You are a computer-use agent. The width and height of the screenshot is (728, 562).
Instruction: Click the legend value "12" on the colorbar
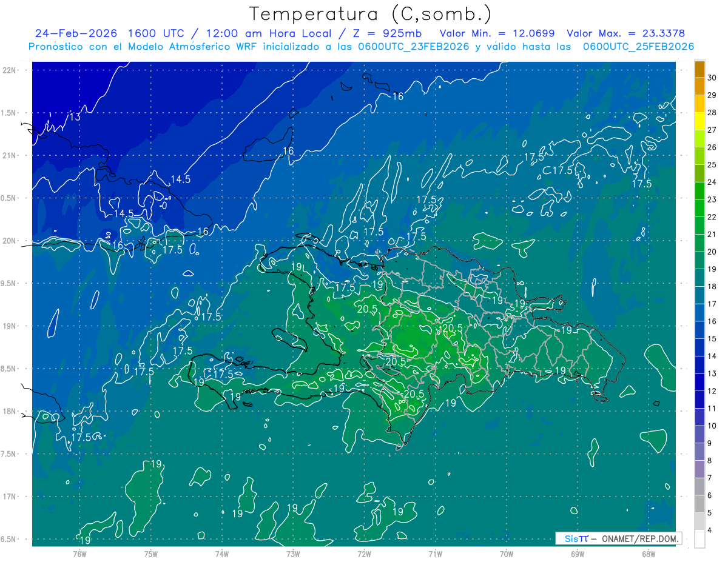[x=713, y=391]
